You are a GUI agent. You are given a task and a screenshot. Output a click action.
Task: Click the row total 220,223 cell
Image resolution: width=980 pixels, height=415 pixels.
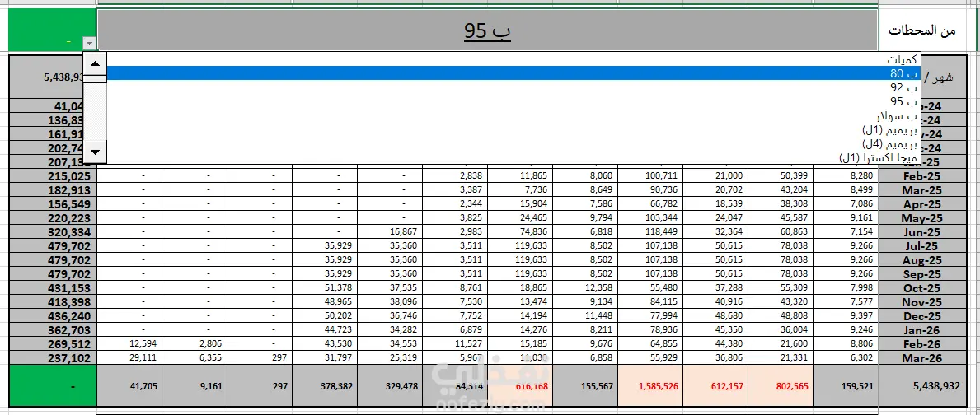[53, 218]
